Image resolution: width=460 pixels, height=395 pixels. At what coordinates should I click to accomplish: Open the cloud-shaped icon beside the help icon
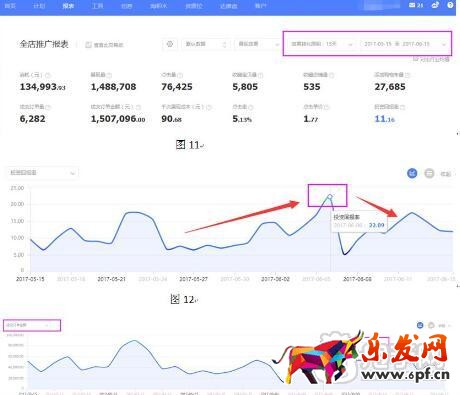tap(435, 5)
